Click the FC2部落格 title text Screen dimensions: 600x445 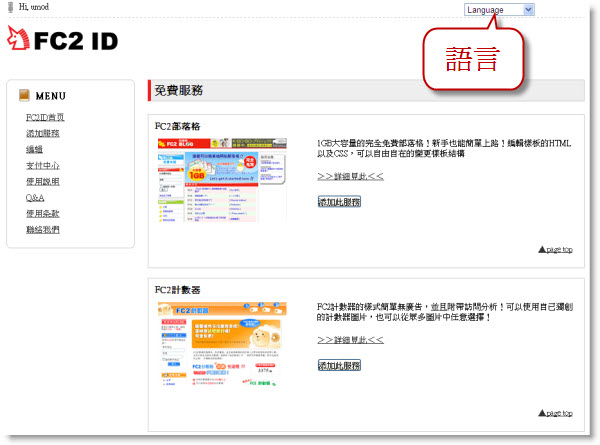(x=177, y=126)
